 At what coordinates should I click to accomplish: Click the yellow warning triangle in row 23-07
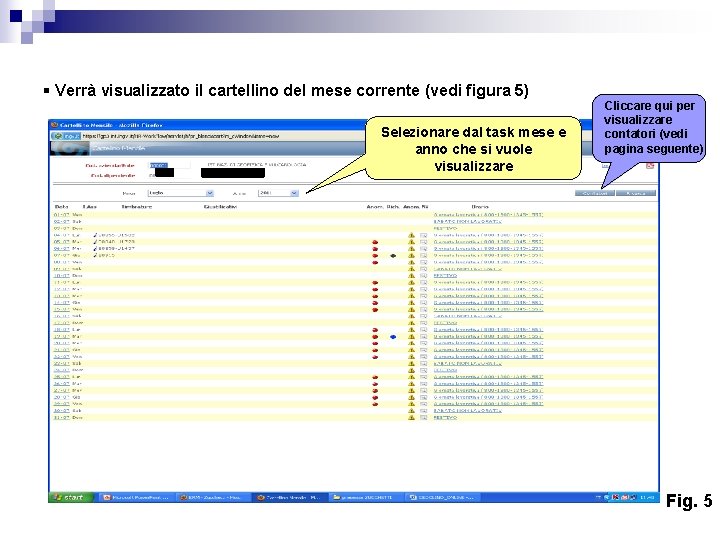[411, 364]
